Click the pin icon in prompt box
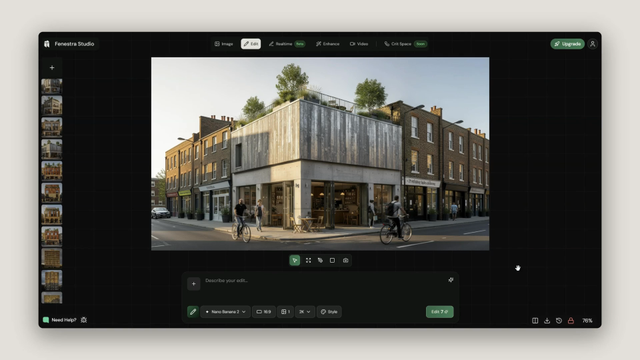 tap(451, 280)
